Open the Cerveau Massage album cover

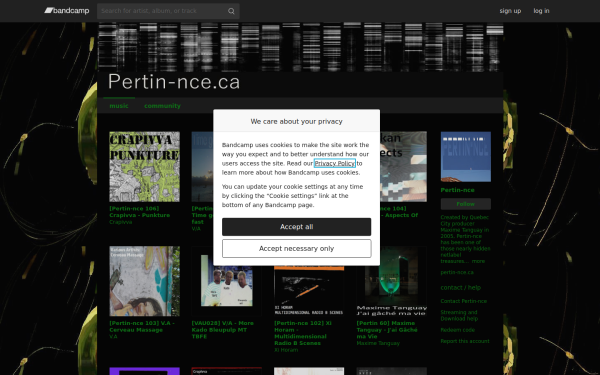[144, 281]
